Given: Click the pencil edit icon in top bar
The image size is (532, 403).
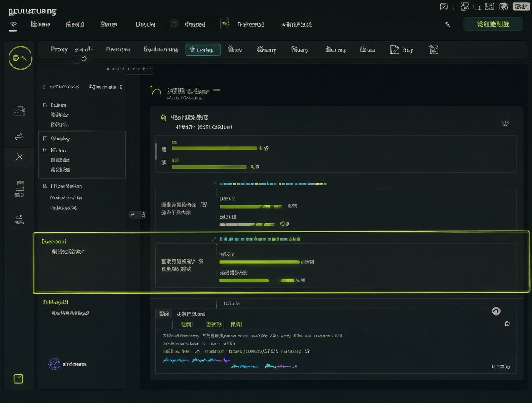Looking at the screenshot, I should [x=448, y=24].
